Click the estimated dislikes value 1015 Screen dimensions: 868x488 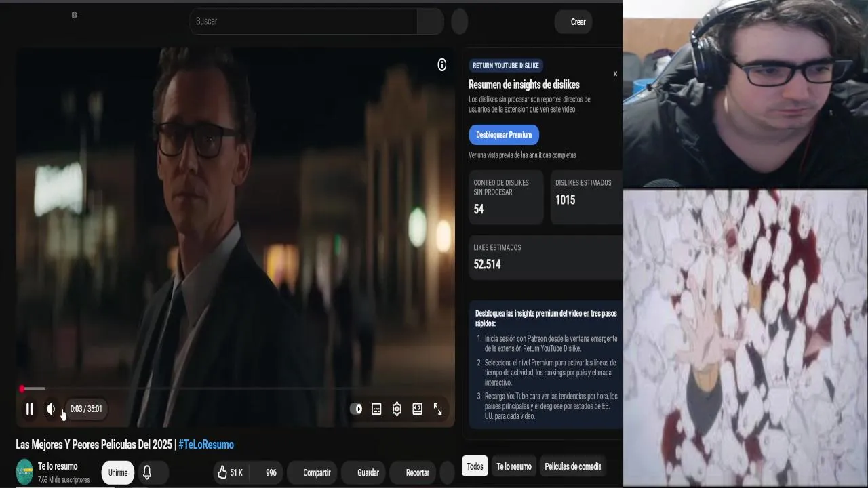565,200
